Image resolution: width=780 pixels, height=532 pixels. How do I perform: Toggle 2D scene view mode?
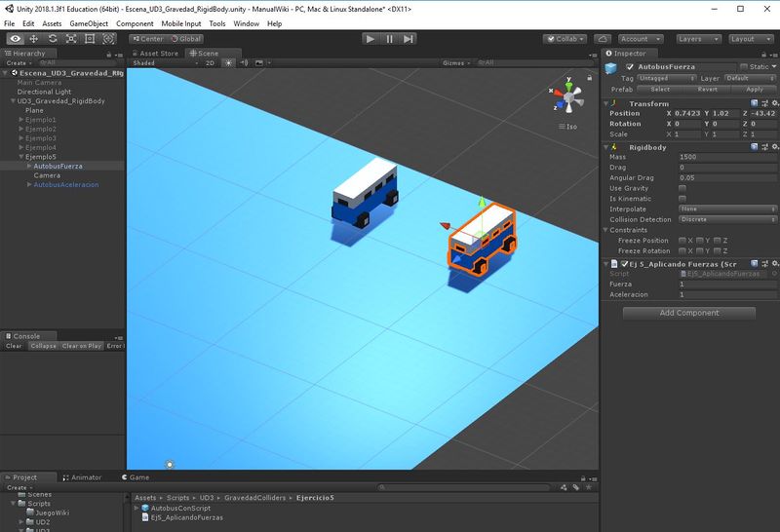click(210, 63)
